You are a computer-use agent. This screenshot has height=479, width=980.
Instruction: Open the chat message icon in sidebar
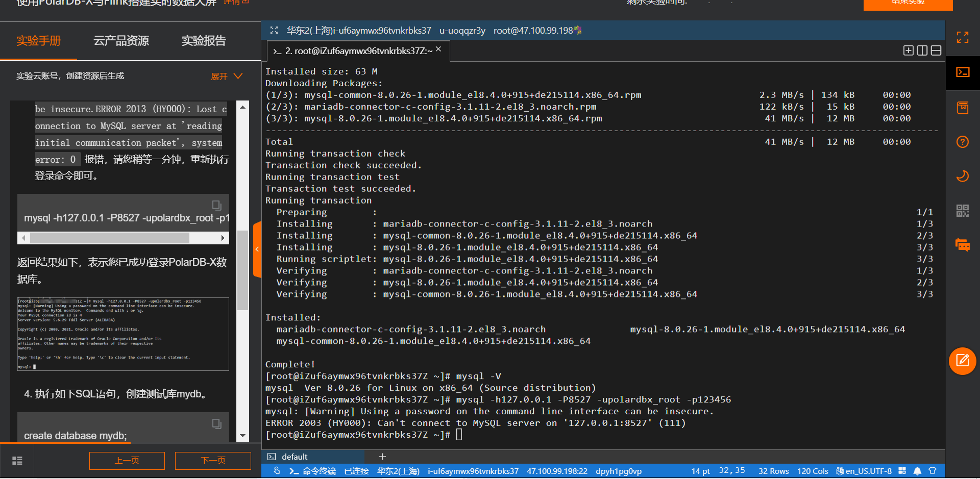(x=963, y=245)
